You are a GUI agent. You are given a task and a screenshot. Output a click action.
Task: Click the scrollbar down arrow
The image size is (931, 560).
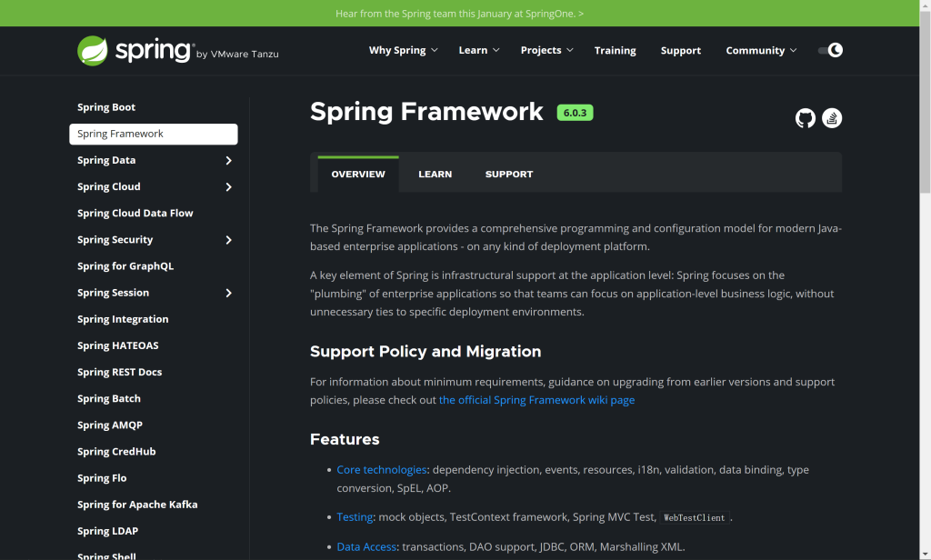point(925,555)
